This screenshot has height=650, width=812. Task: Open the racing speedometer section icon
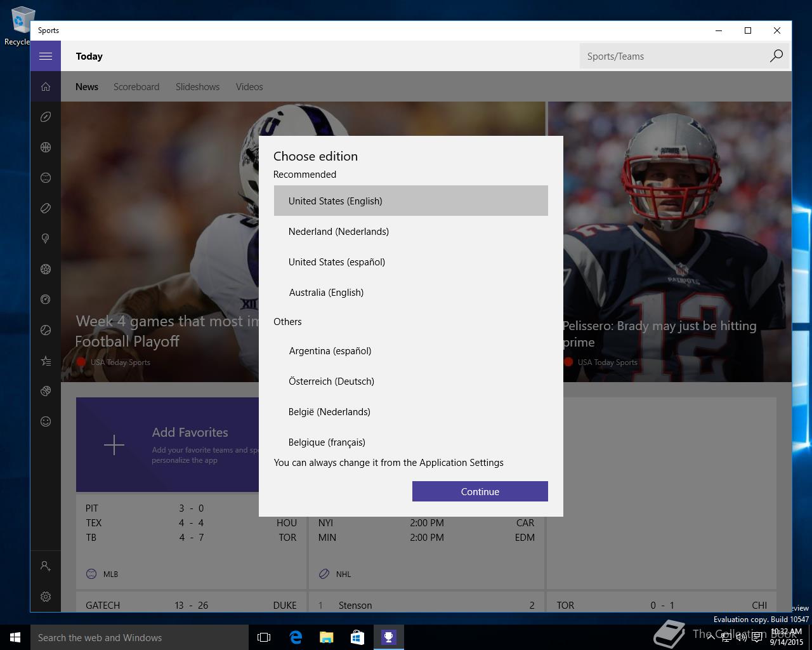pyautogui.click(x=46, y=300)
